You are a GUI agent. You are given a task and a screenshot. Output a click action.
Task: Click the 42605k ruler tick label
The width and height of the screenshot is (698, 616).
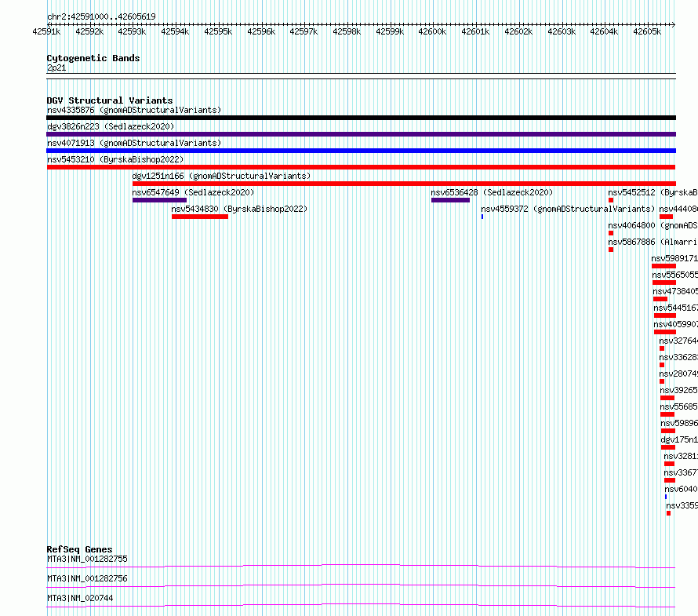coord(647,31)
